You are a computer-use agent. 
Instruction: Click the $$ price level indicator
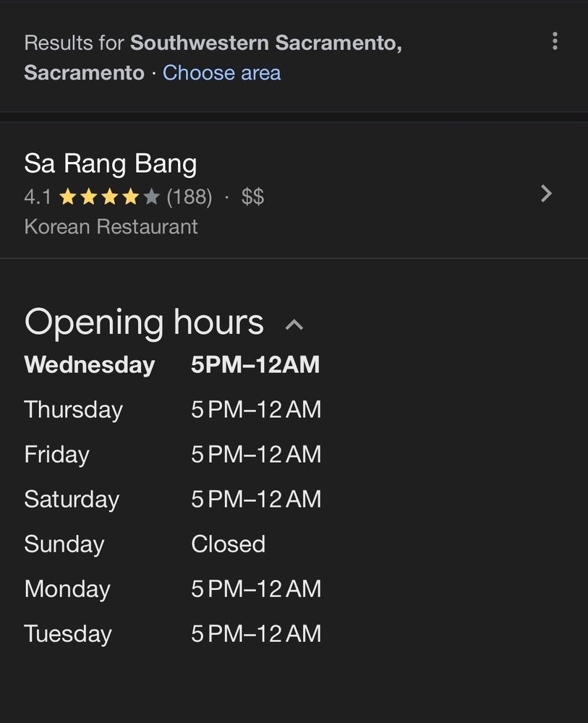coord(252,197)
